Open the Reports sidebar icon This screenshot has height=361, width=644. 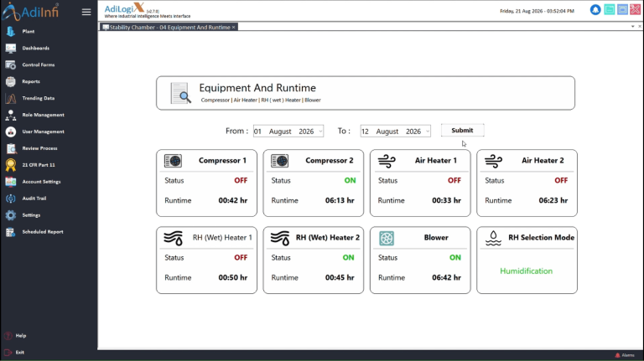11,81
